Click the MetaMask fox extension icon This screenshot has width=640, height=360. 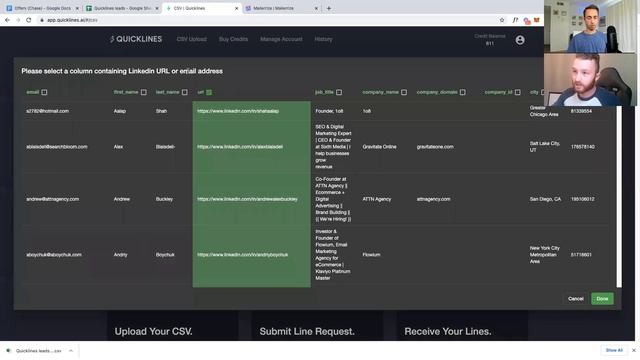click(537, 20)
